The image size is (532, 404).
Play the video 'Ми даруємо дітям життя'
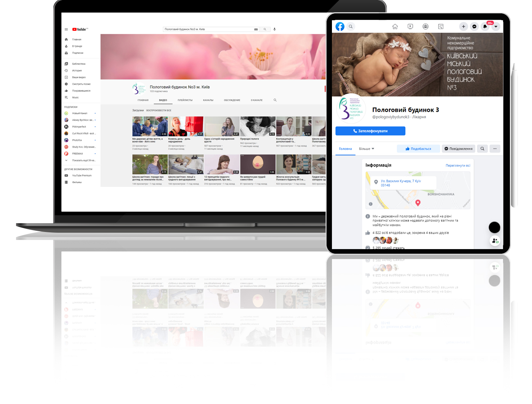click(150, 126)
